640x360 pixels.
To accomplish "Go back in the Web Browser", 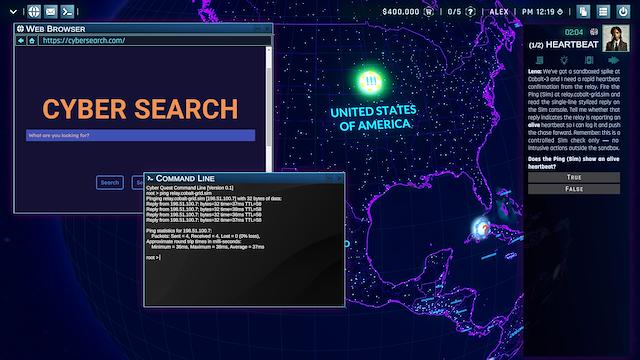I will pos(21,40).
